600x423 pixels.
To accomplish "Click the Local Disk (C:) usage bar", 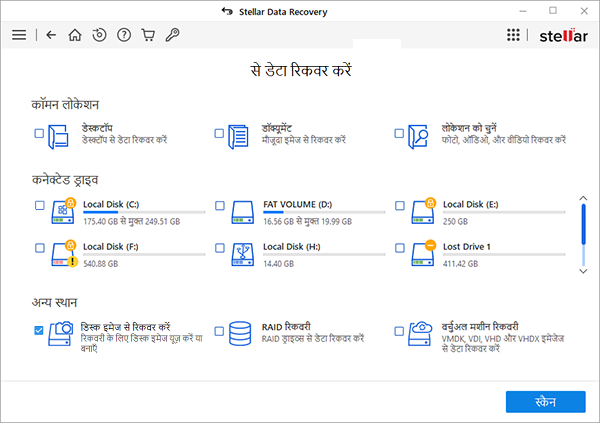I will (144, 212).
